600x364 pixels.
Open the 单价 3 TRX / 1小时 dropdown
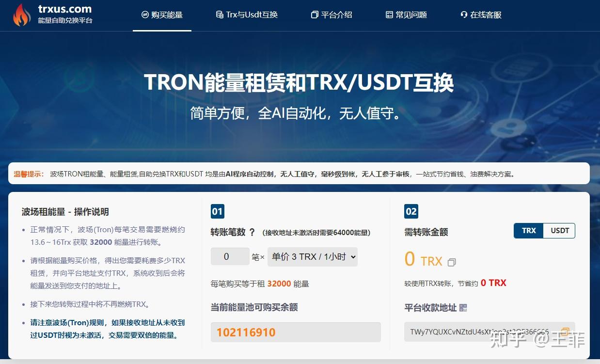(312, 256)
